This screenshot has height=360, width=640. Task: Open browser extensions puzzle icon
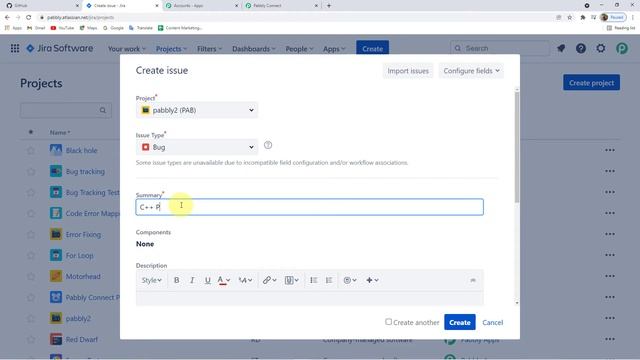coord(582,17)
